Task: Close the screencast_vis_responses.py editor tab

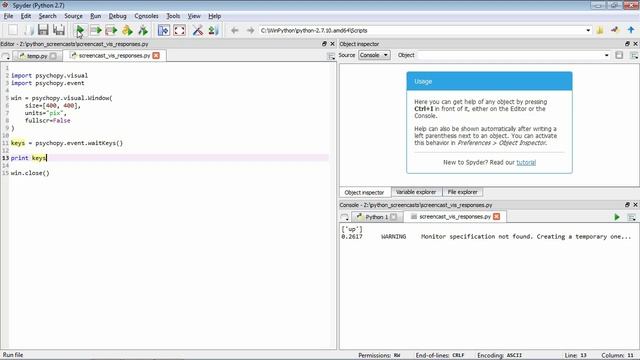Action: 156,56
